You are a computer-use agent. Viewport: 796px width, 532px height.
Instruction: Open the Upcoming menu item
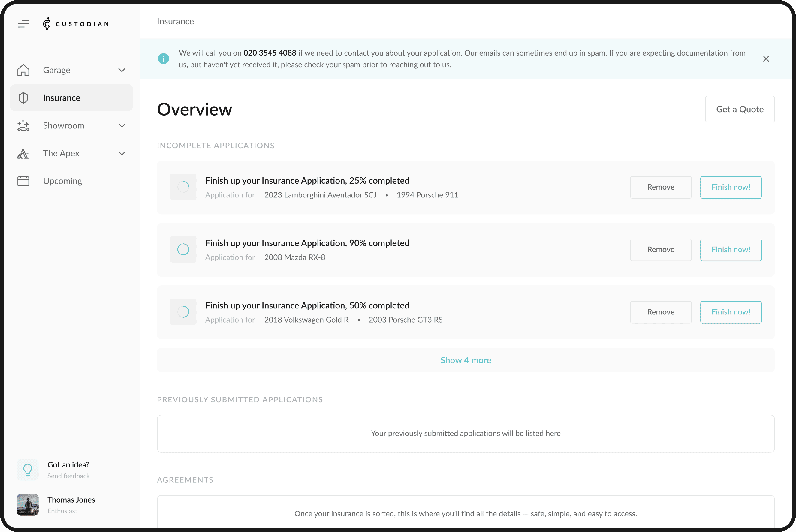point(62,181)
